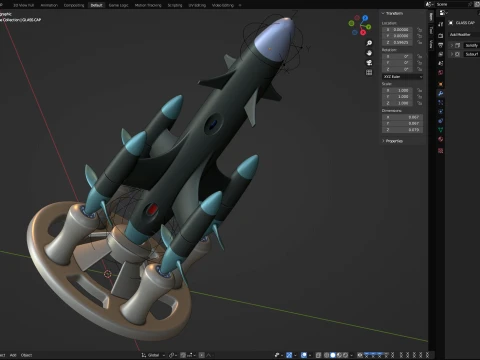Open the Texture properties checker icon
Screen dimensions: 480x360
[441, 151]
